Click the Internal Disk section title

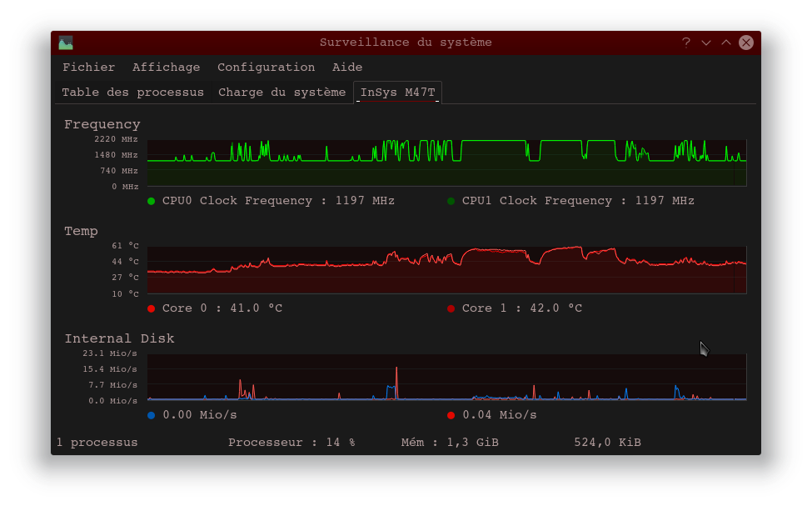pos(119,338)
